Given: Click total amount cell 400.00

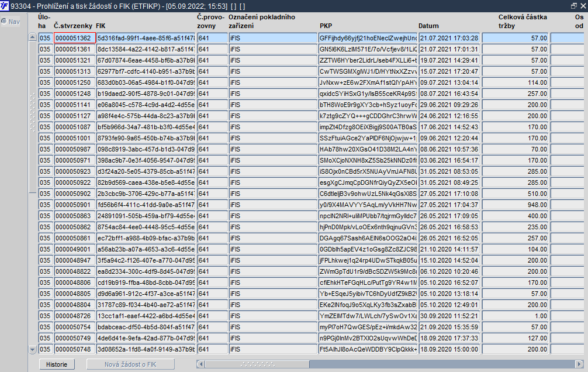Looking at the screenshot, I should coord(516,216).
